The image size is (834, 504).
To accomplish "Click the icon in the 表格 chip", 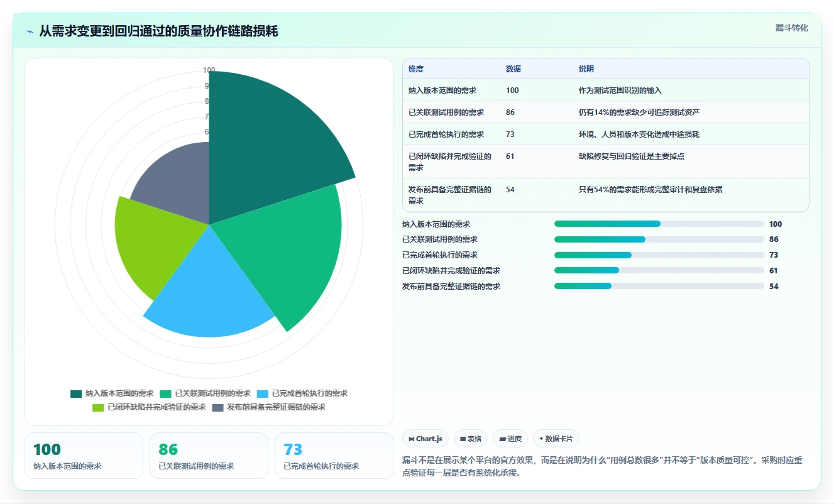I will point(463,439).
